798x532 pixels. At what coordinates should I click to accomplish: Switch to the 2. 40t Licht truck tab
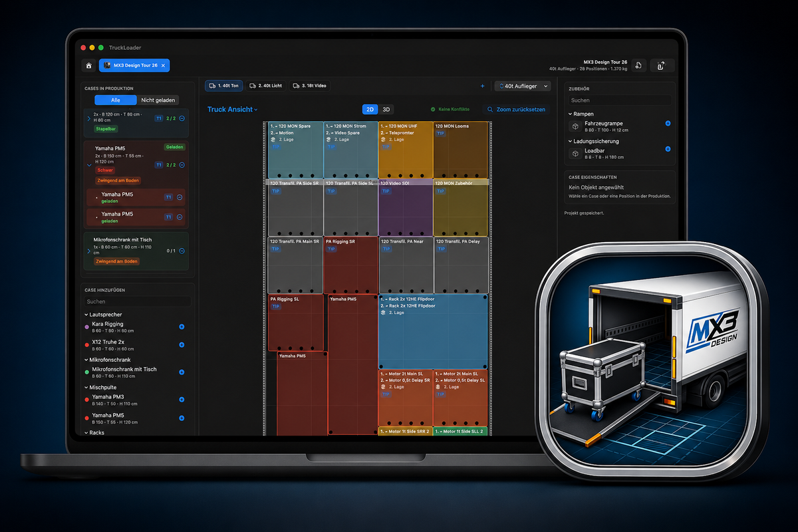point(266,86)
